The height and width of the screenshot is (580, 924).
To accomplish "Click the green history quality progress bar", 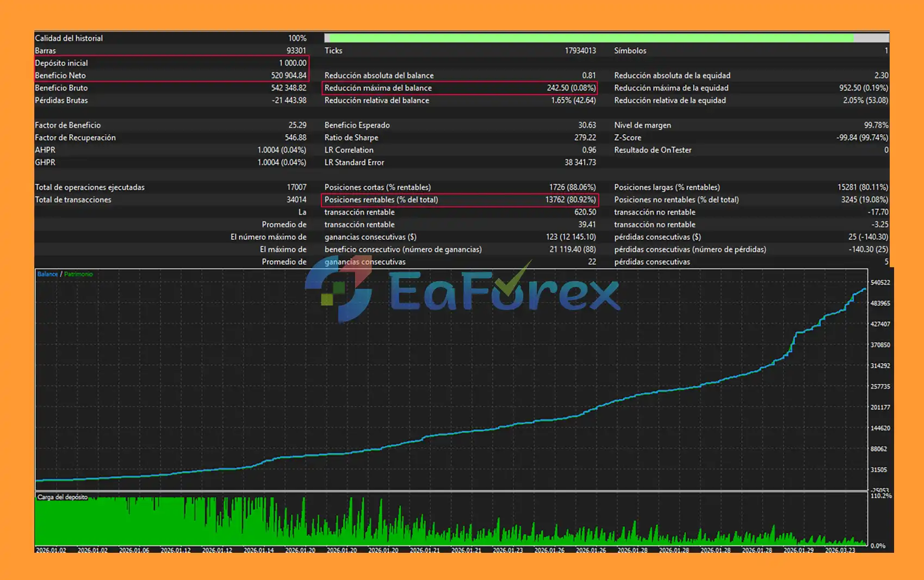I will [590, 38].
